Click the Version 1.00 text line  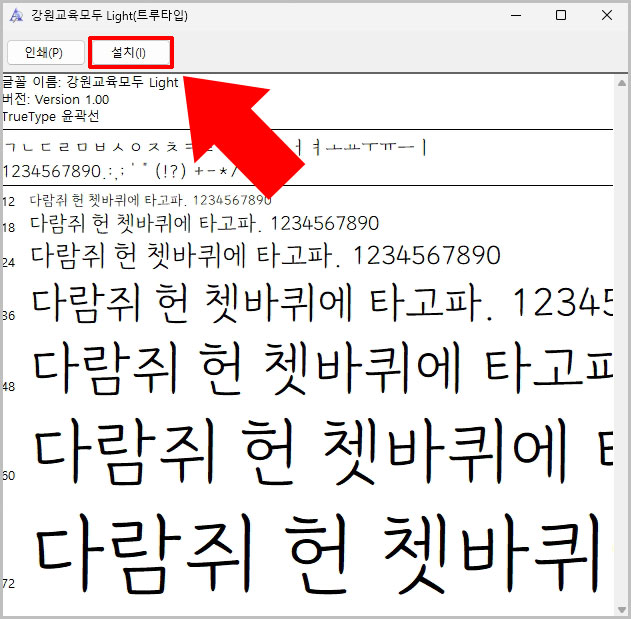(56, 99)
